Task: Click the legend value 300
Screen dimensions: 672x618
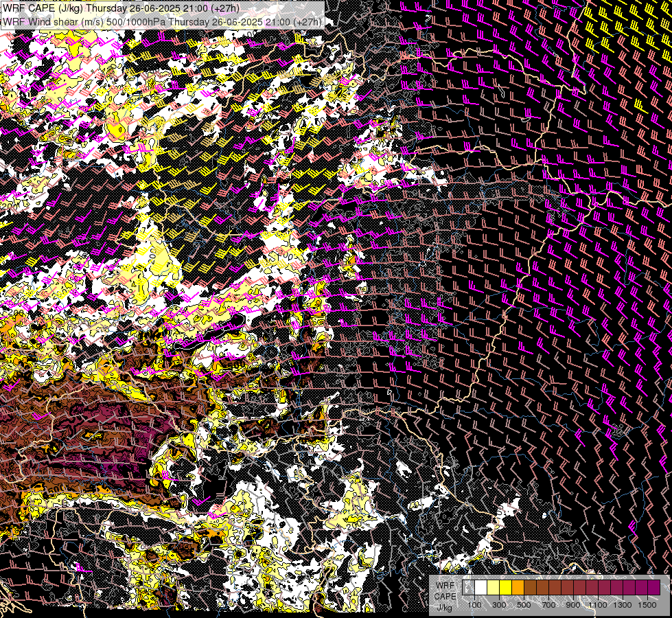Action: [x=499, y=605]
